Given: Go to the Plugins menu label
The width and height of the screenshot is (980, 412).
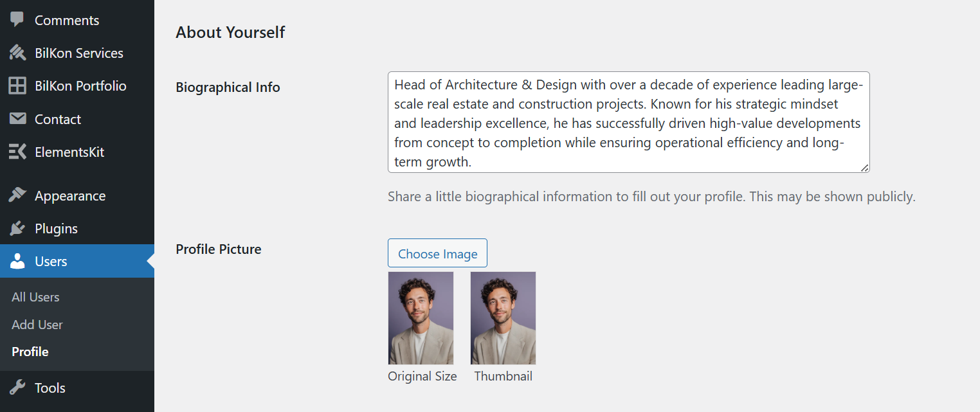Looking at the screenshot, I should [x=56, y=229].
